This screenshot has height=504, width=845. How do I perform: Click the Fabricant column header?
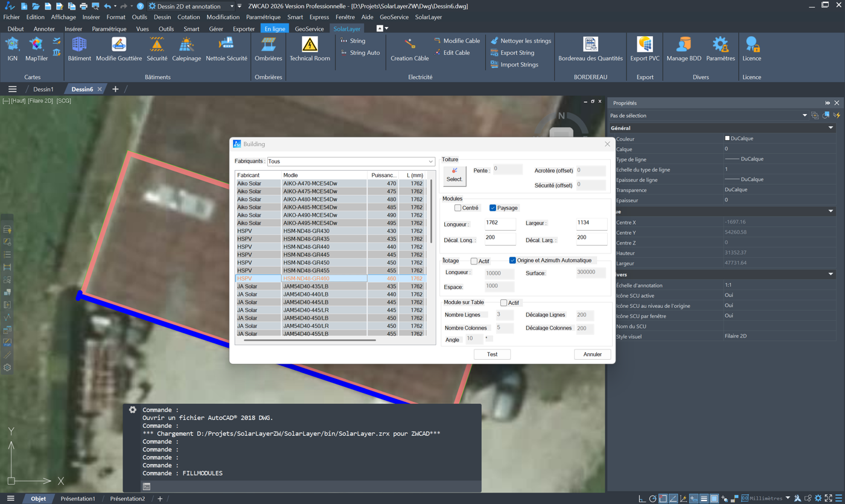[258, 175]
